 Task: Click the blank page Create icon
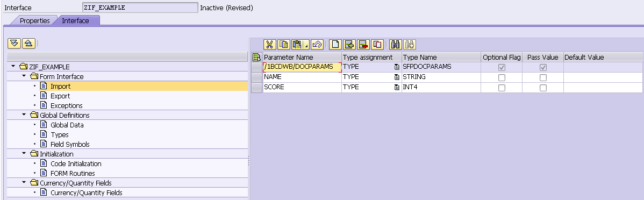pos(335,44)
